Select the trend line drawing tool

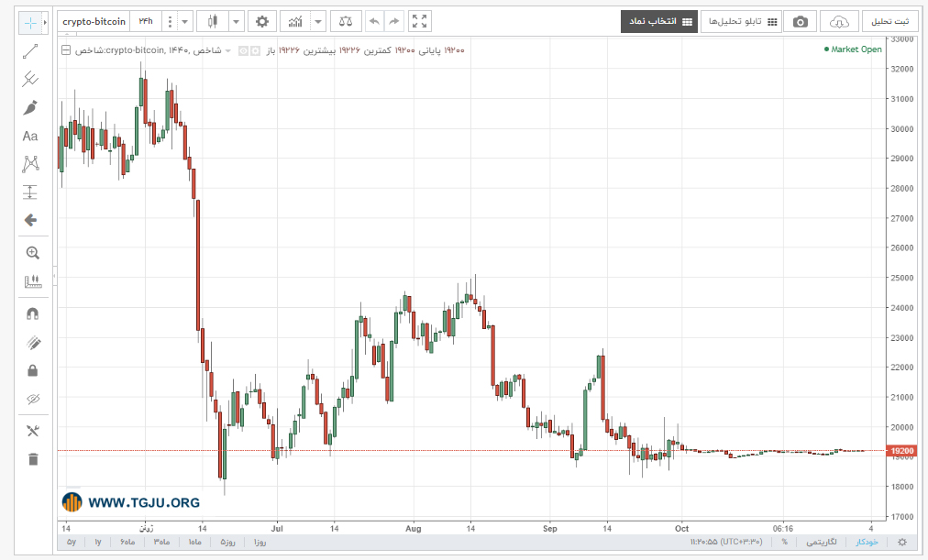[x=30, y=51]
